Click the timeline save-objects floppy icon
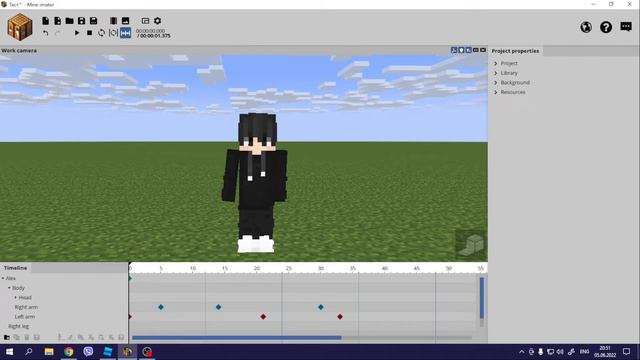 36,338
